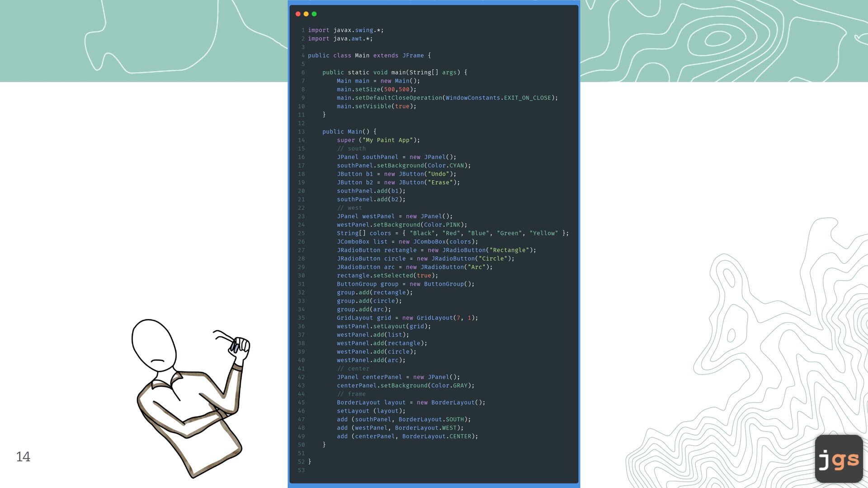The height and width of the screenshot is (488, 868).
Task: Click the line 'group.add(rectangle);'
Action: pyautogui.click(x=375, y=293)
